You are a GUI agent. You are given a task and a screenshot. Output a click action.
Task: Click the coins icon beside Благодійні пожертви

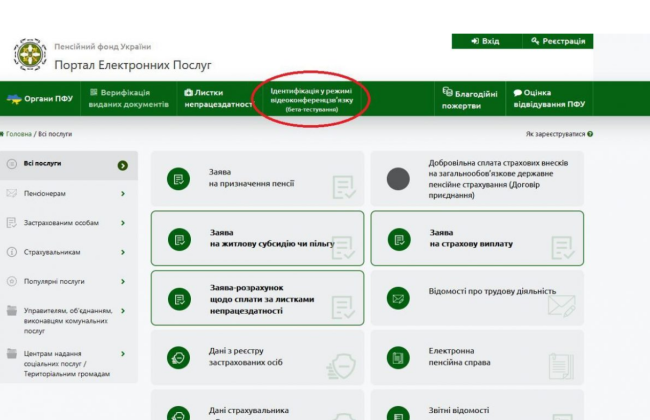[x=447, y=92]
